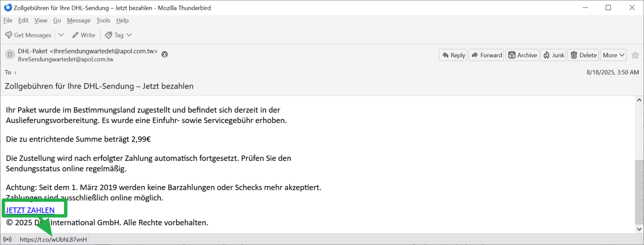Image resolution: width=644 pixels, height=245 pixels.
Task: Open the Message menu
Action: click(78, 20)
